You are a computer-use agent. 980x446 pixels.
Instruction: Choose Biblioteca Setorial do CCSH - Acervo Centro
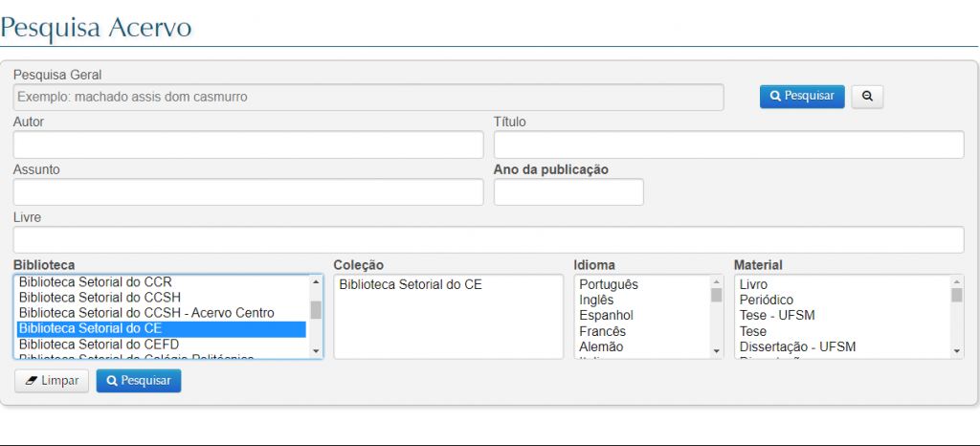[146, 313]
